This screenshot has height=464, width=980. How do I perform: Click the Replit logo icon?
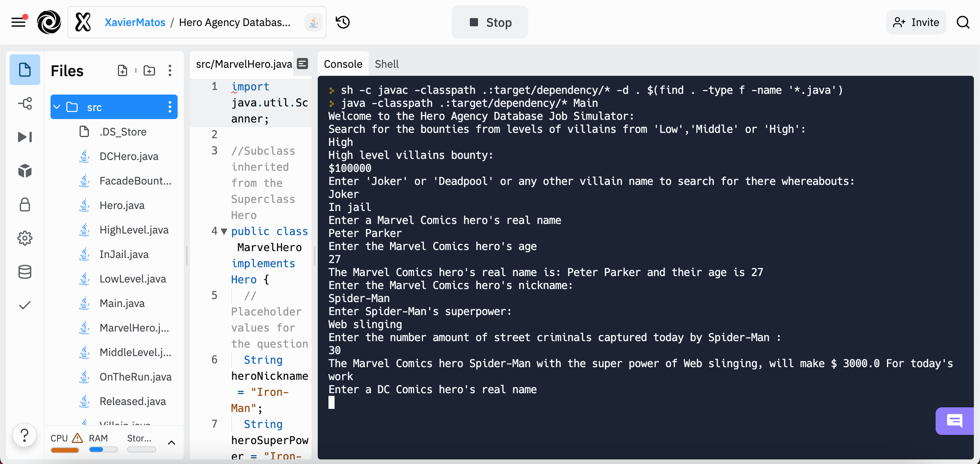pyautogui.click(x=49, y=22)
